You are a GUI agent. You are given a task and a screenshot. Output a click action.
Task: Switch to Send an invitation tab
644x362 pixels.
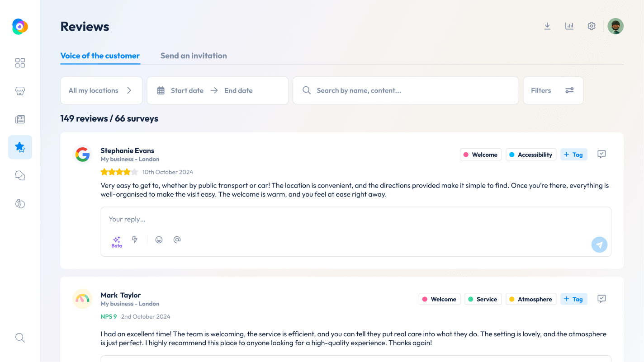pos(194,56)
